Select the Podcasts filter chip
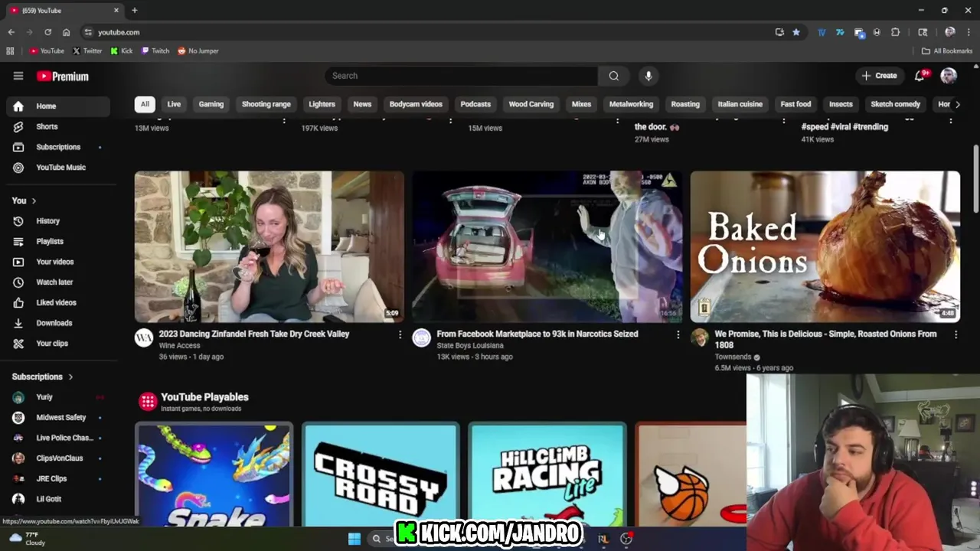This screenshot has width=980, height=551. [x=475, y=104]
